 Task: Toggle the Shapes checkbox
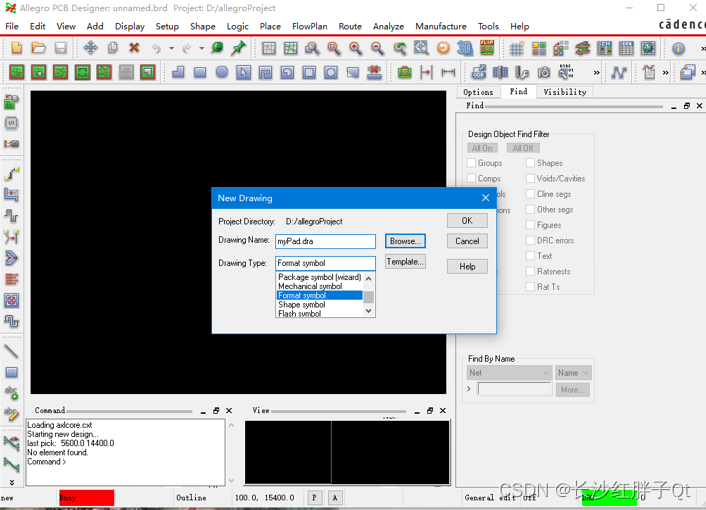coord(530,163)
